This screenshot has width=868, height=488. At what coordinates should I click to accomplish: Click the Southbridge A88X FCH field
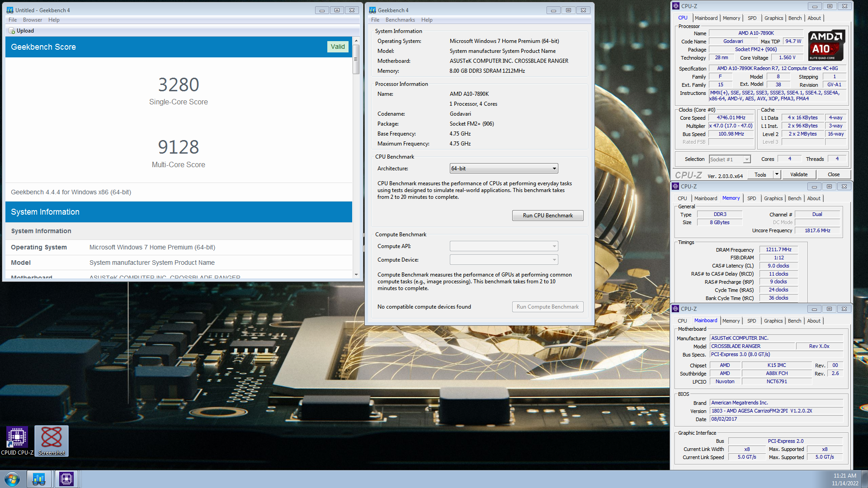pyautogui.click(x=777, y=373)
